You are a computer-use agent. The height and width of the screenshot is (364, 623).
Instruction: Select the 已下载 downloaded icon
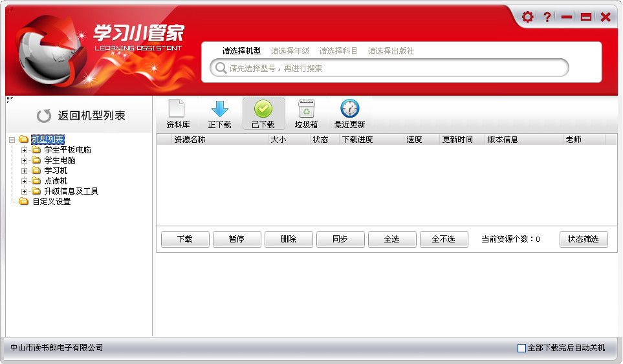tap(263, 109)
